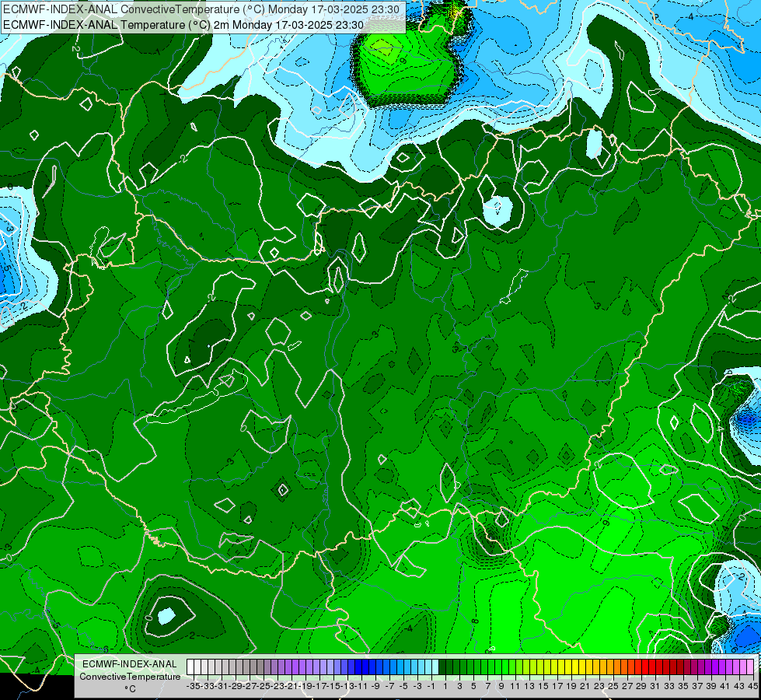Click the legend's ECMWF-INDEX-ANAL label
The image size is (761, 700).
coord(130,664)
